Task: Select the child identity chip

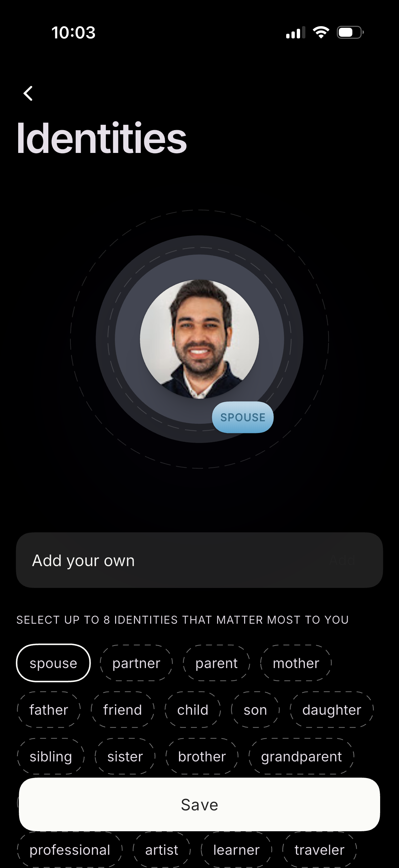Action: [193, 710]
